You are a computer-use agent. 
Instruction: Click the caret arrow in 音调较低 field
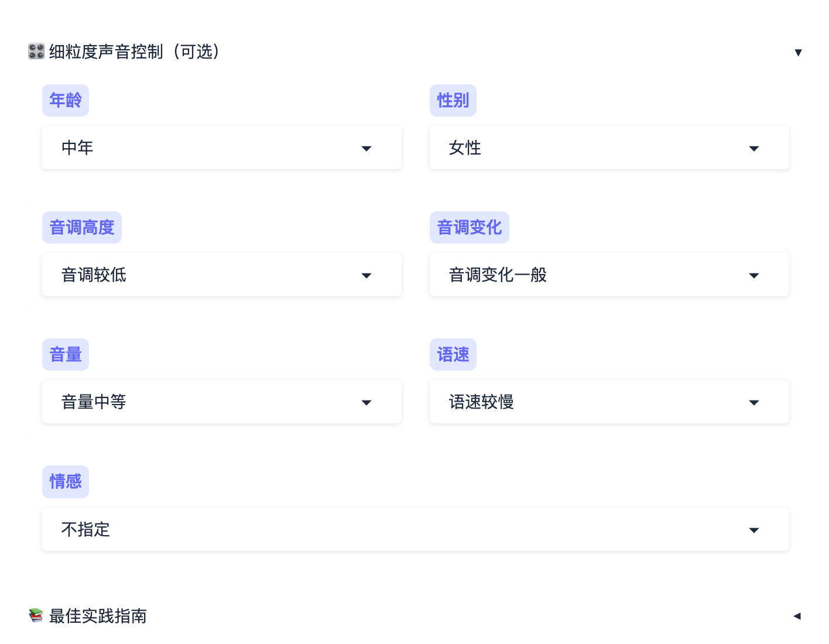pyautogui.click(x=366, y=276)
